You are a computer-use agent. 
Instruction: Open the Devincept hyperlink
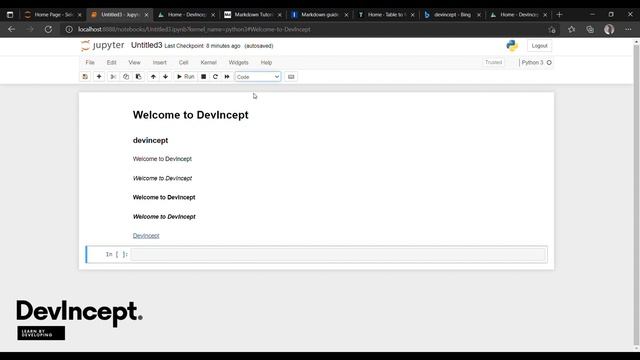(x=146, y=236)
